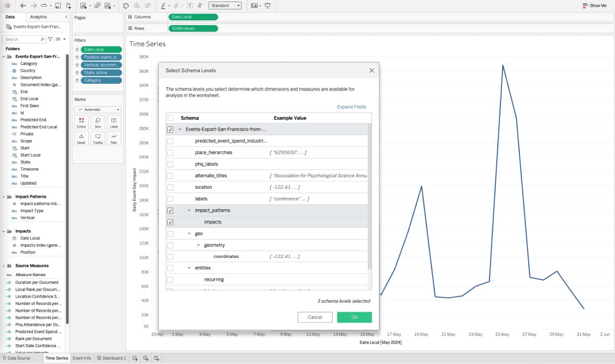Uncheck the Events-Export-San-Francisco schema checkbox
The height and width of the screenshot is (364, 615).
(170, 130)
